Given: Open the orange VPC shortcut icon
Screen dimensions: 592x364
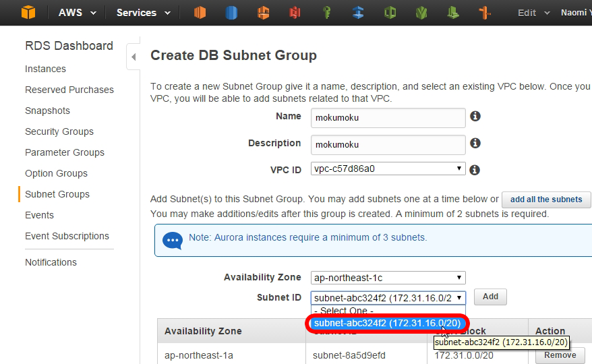Looking at the screenshot, I should coord(263,13).
